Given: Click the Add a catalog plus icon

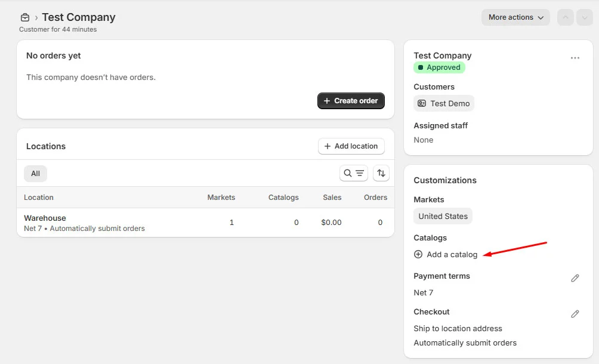Looking at the screenshot, I should point(418,254).
